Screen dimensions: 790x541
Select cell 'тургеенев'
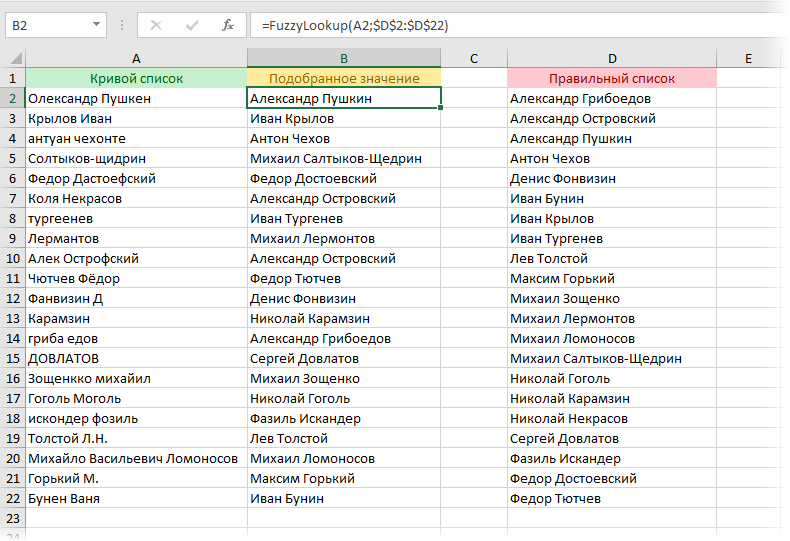[136, 219]
